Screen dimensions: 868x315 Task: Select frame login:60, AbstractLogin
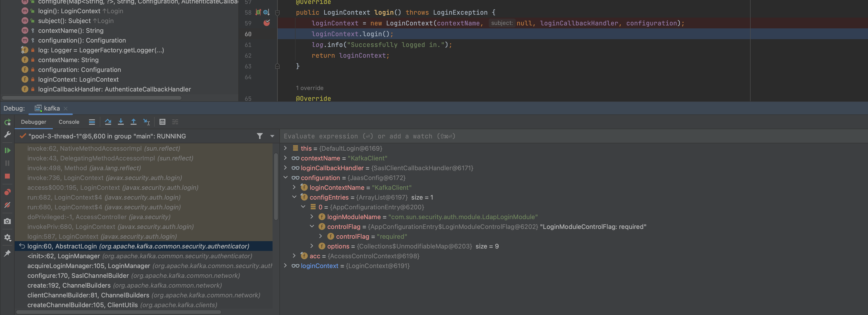144,246
